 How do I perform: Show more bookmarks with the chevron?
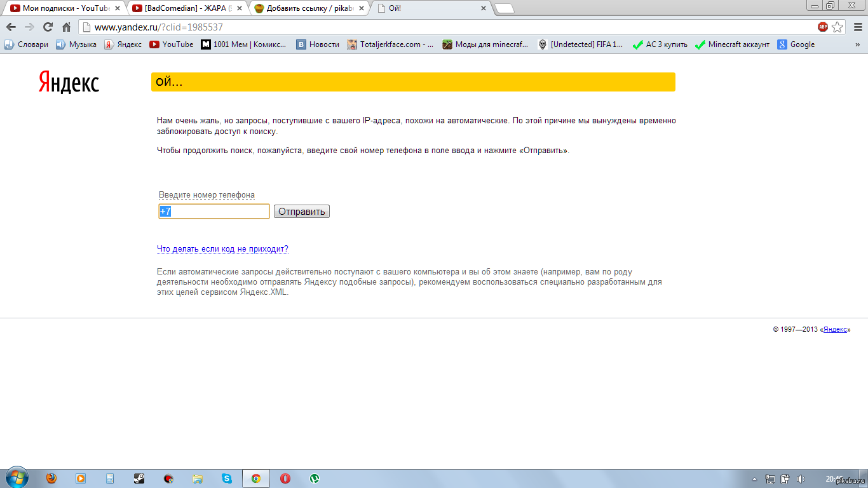[858, 44]
